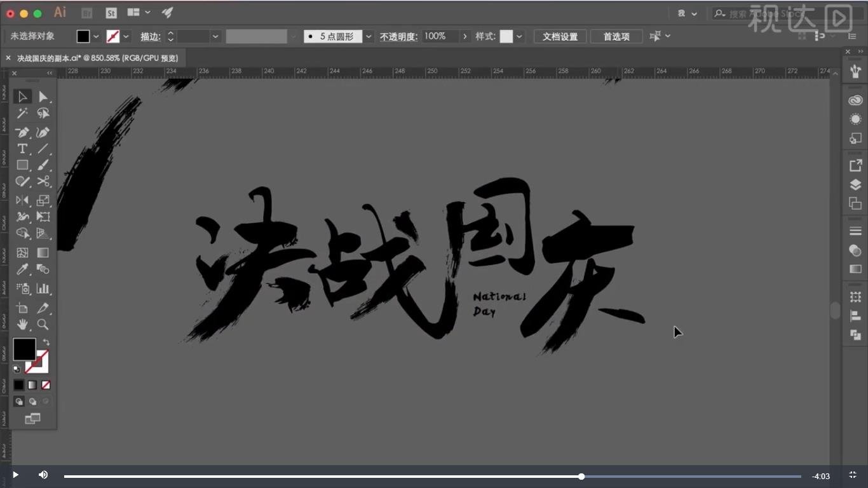
Task: Activate the Hand tool
Action: click(x=22, y=325)
